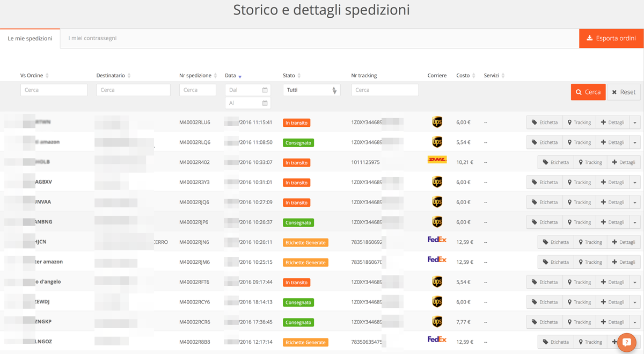The image size is (644, 354).
Task: Click FedEx logo for shipment M40002RJN6
Action: point(437,240)
